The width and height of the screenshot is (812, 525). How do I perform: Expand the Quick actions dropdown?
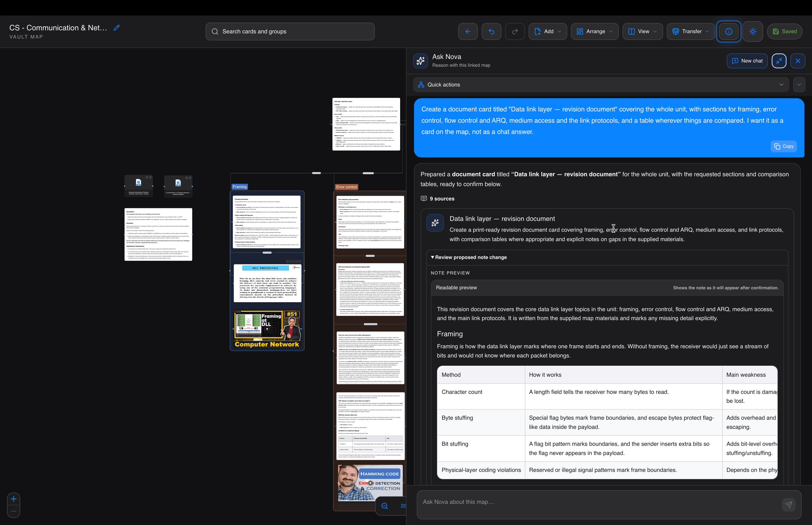coord(601,85)
